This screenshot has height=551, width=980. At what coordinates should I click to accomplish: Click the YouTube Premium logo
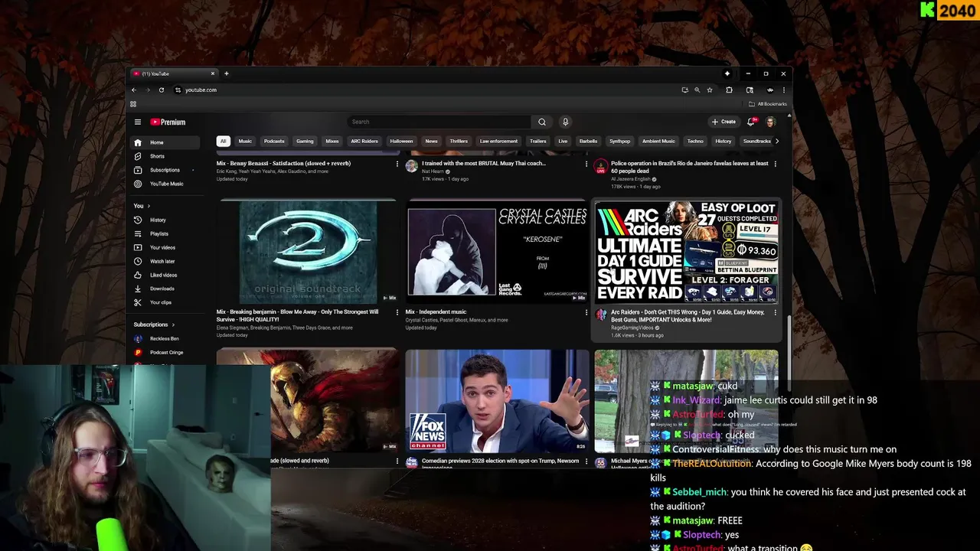click(168, 122)
